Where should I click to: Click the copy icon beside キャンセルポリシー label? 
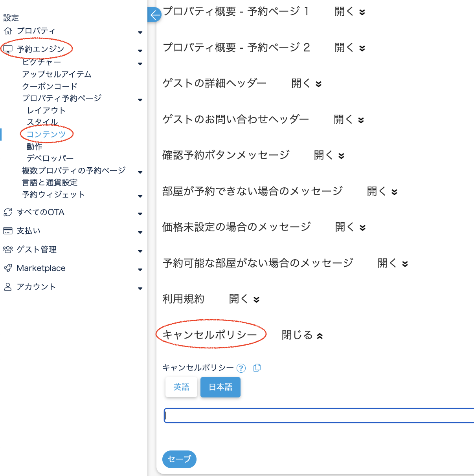point(257,368)
